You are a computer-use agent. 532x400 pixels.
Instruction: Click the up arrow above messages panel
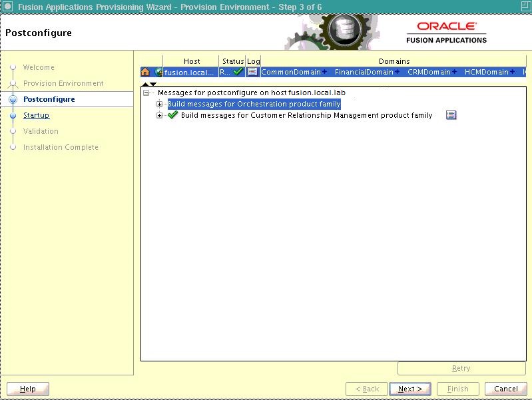point(145,84)
